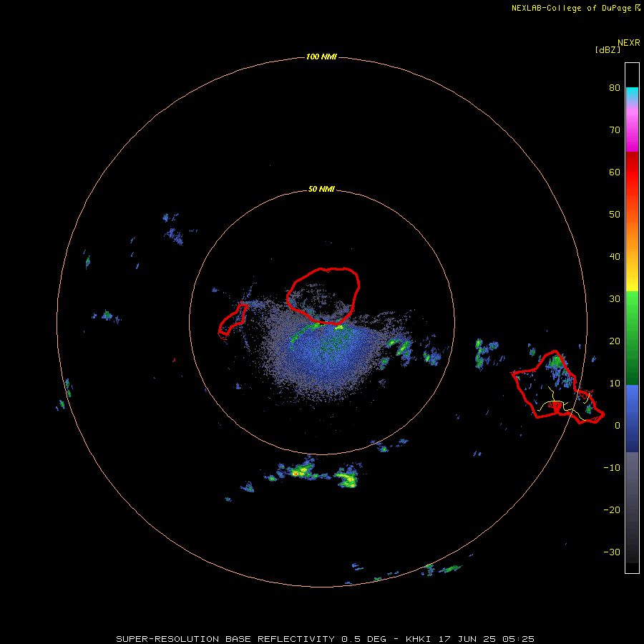Select the 60 value on dBZ scale
This screenshot has height=644, width=644.
(x=615, y=172)
